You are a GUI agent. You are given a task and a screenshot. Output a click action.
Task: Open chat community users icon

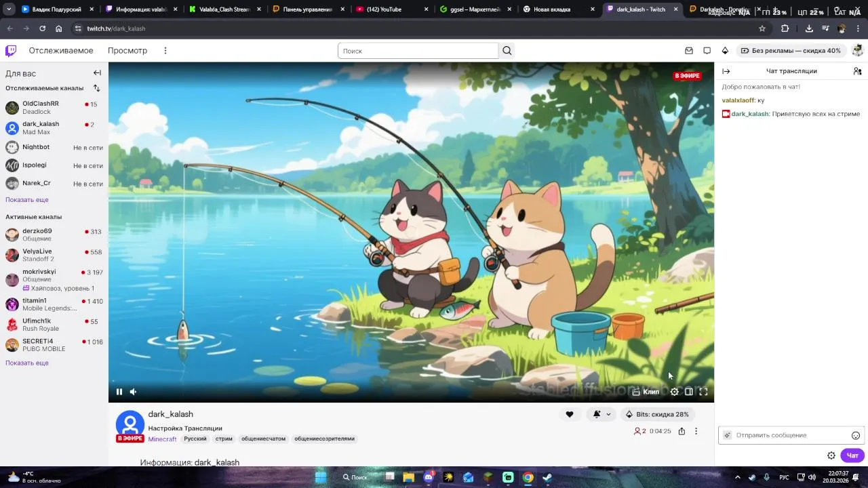pos(857,71)
